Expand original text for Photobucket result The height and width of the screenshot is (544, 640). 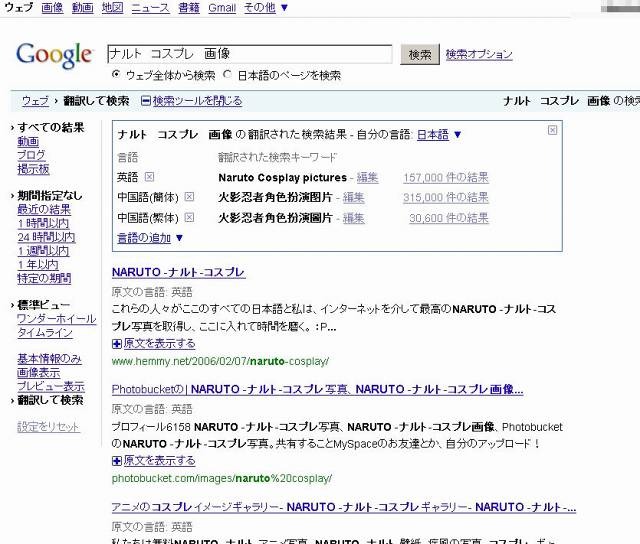[117, 461]
